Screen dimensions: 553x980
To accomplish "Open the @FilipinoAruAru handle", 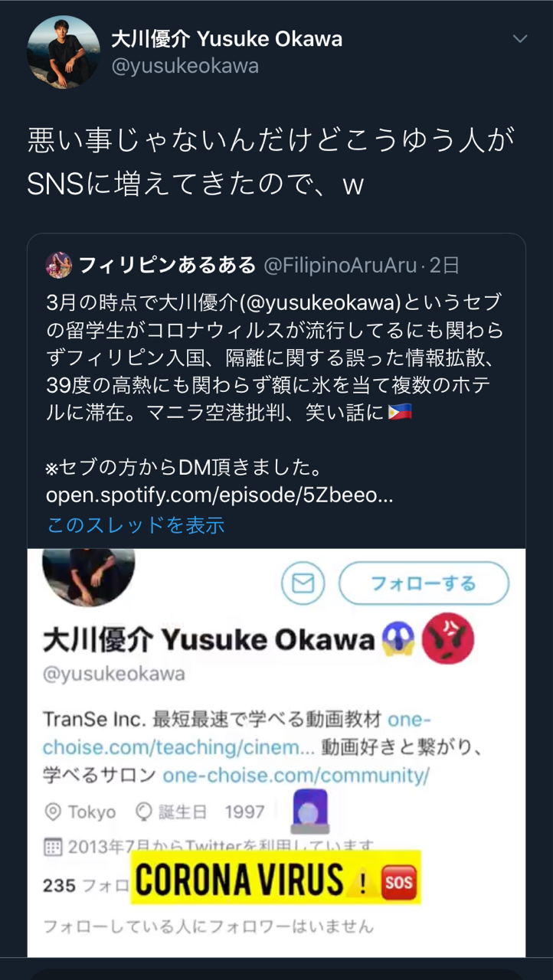I will pyautogui.click(x=342, y=266).
